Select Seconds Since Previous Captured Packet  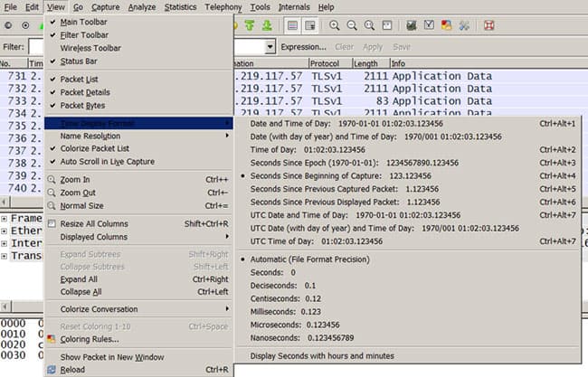pos(408,189)
